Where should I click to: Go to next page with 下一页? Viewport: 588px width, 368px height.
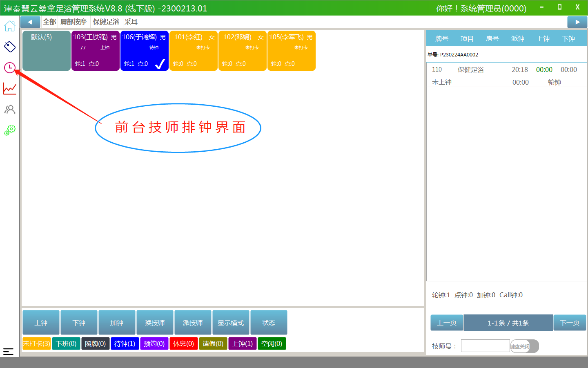(x=570, y=323)
